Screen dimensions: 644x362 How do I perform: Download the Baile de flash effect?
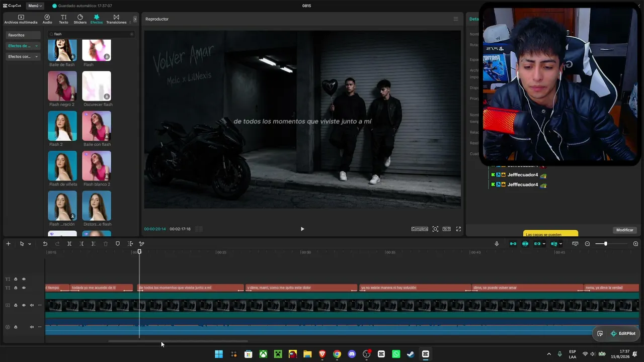click(72, 57)
